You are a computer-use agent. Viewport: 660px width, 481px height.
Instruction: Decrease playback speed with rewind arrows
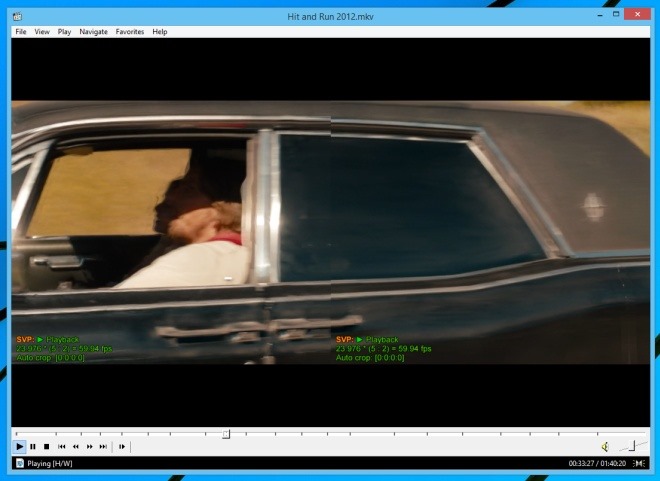coord(76,446)
